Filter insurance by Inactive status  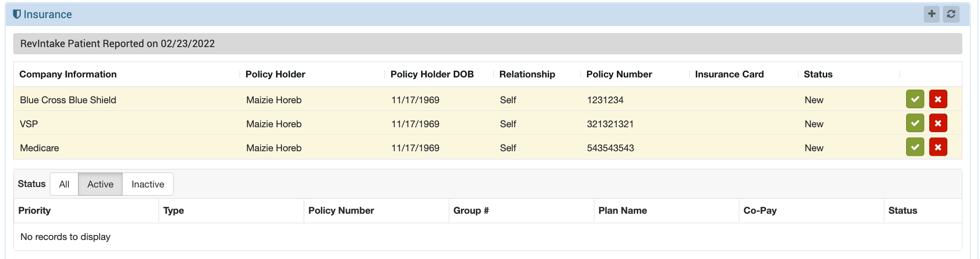pyautogui.click(x=148, y=184)
